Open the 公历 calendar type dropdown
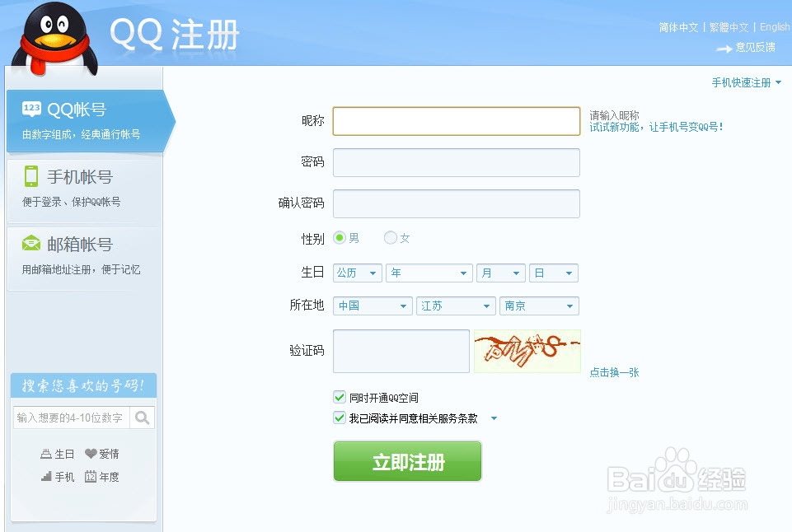Screen dimensions: 792x532 click(358, 273)
